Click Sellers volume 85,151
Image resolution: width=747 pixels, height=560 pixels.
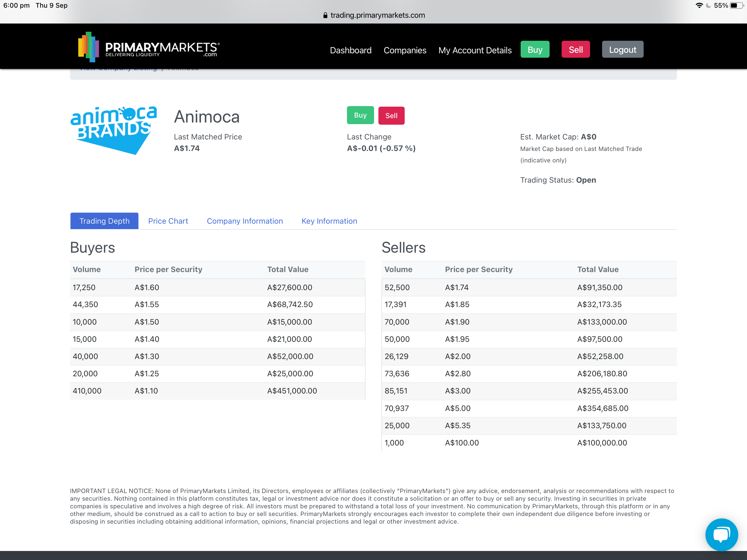pos(396,391)
